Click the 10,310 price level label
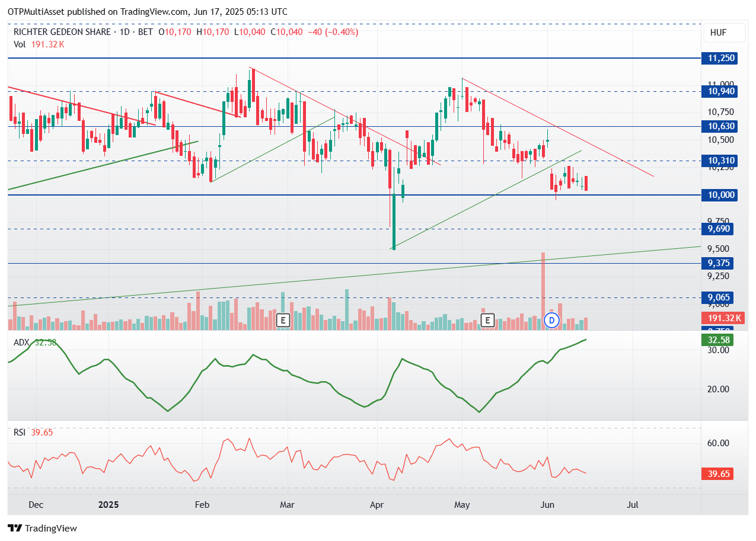Viewport: 756px width, 541px height. 719,161
